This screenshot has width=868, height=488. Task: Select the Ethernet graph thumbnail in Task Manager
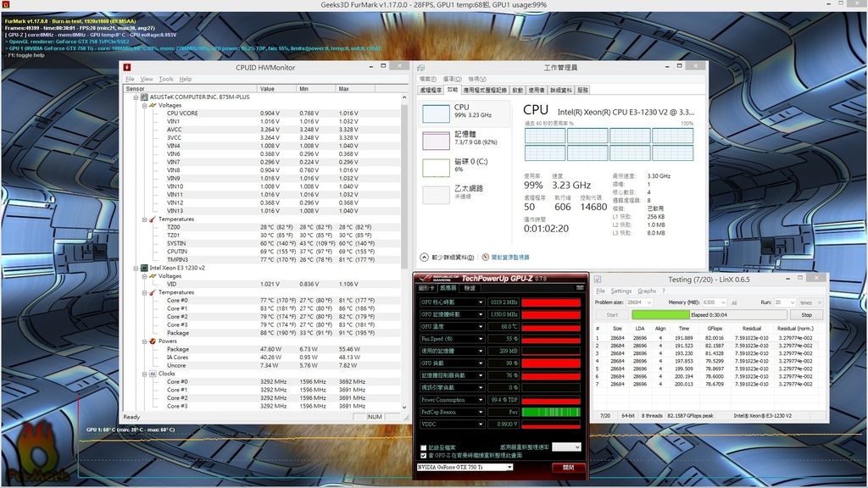[x=437, y=195]
